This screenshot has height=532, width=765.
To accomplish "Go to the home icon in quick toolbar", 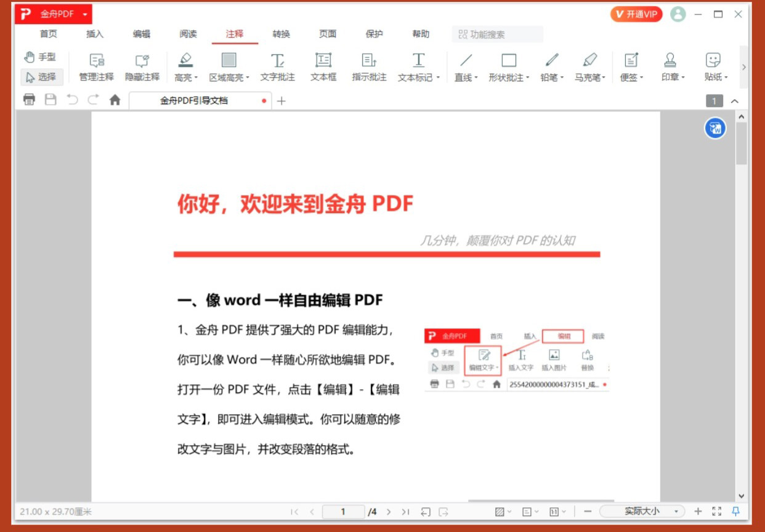I will point(115,100).
